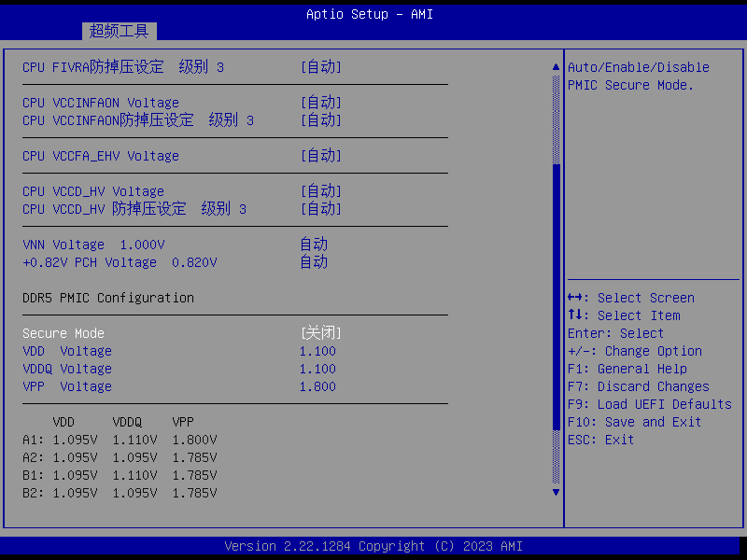Open the CPU VCCD_HV Voltage [自动] option
Screen dimensions: 747x560
point(320,191)
